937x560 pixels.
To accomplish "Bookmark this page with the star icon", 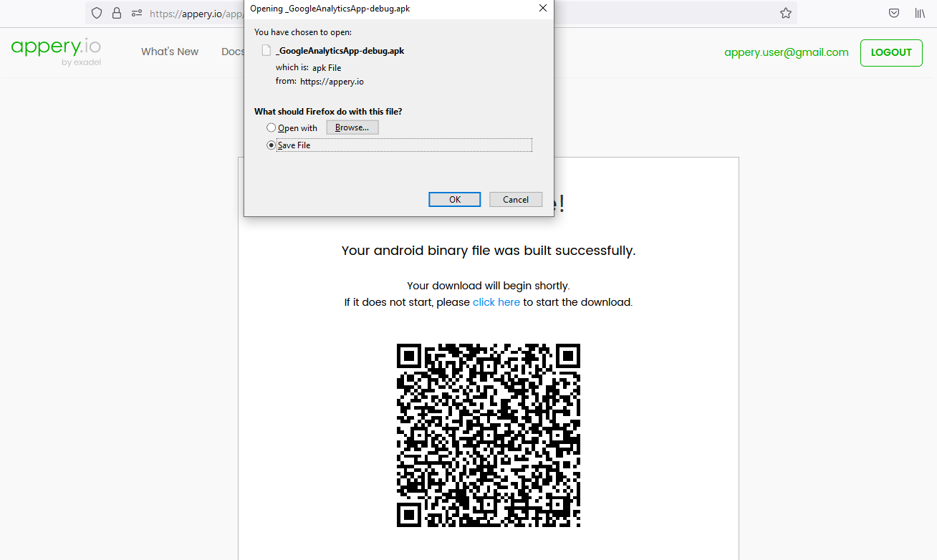I will click(786, 13).
